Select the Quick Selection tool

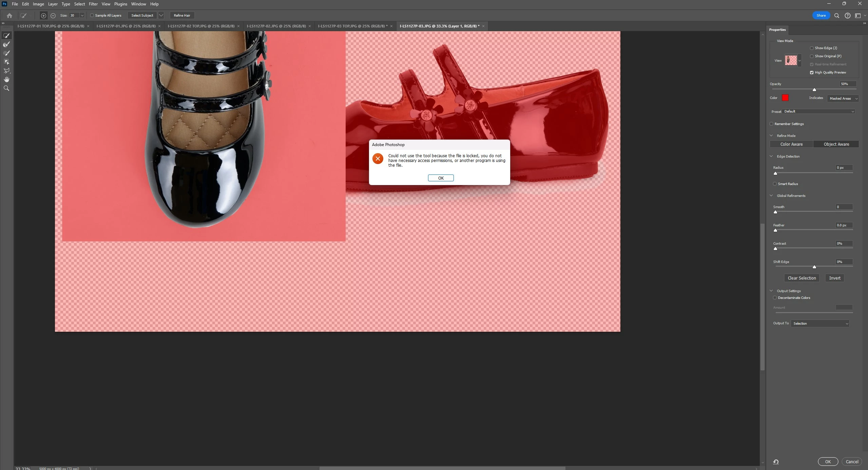pos(6,36)
